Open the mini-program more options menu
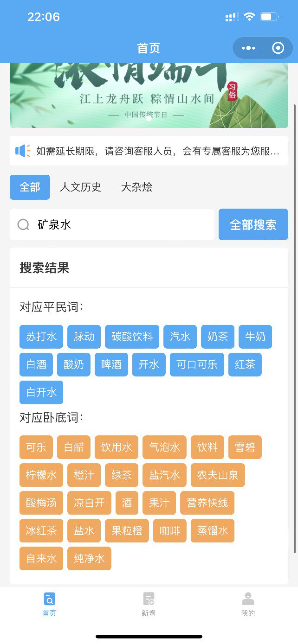298x644 pixels. tap(248, 48)
